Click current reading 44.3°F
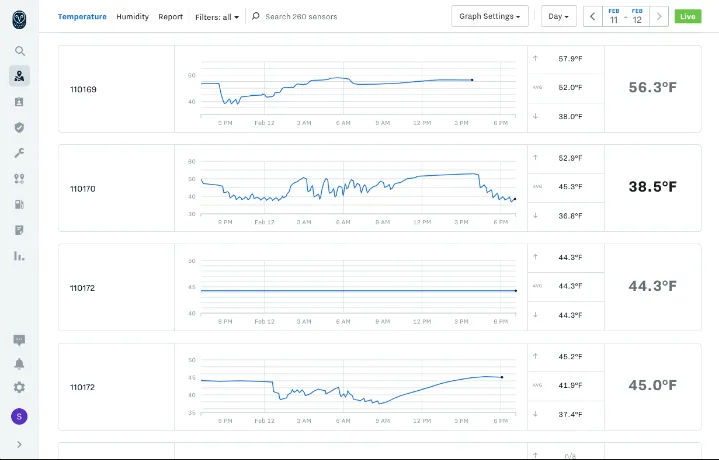 coord(653,286)
